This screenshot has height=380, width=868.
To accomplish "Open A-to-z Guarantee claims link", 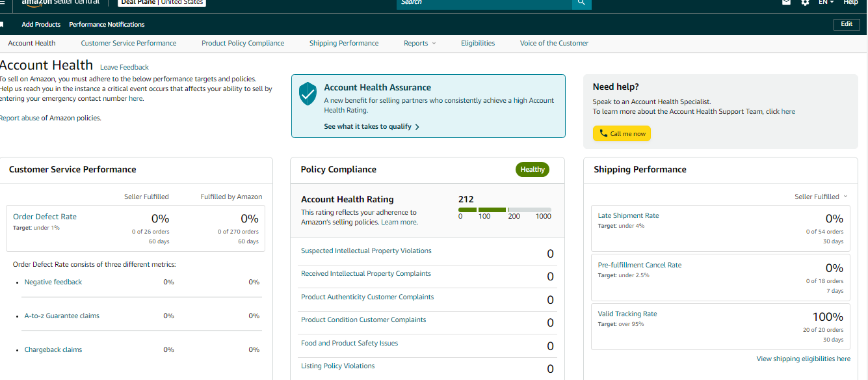I will tap(62, 316).
